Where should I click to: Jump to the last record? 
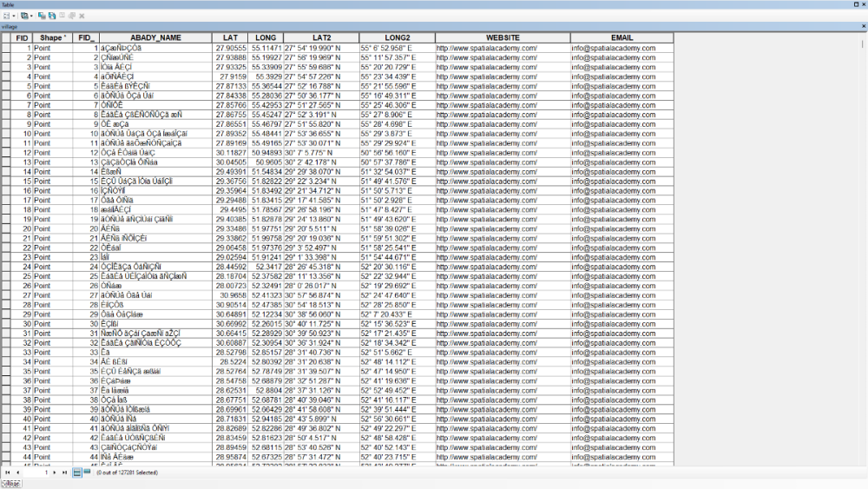tap(64, 472)
